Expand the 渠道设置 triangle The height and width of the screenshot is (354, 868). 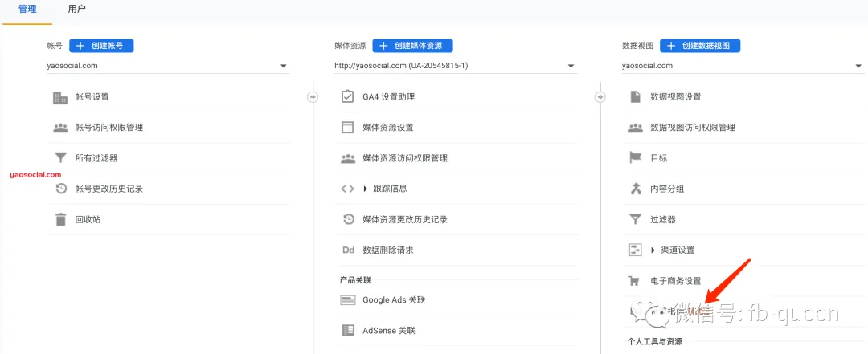pyautogui.click(x=653, y=250)
